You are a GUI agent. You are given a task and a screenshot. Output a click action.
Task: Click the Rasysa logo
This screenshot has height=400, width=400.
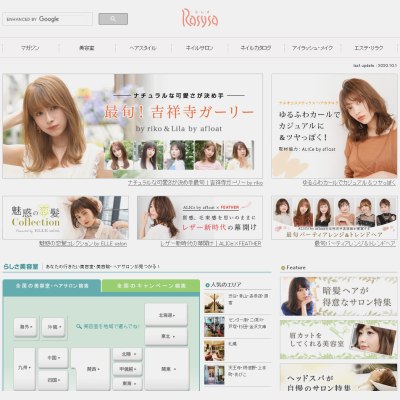(200, 18)
